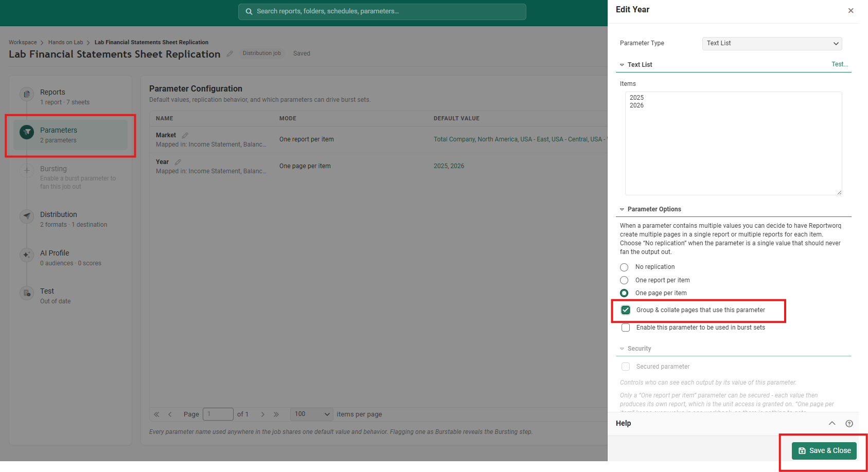This screenshot has height=472, width=868.
Task: Click the 2025, 2026 default value
Action: point(449,166)
